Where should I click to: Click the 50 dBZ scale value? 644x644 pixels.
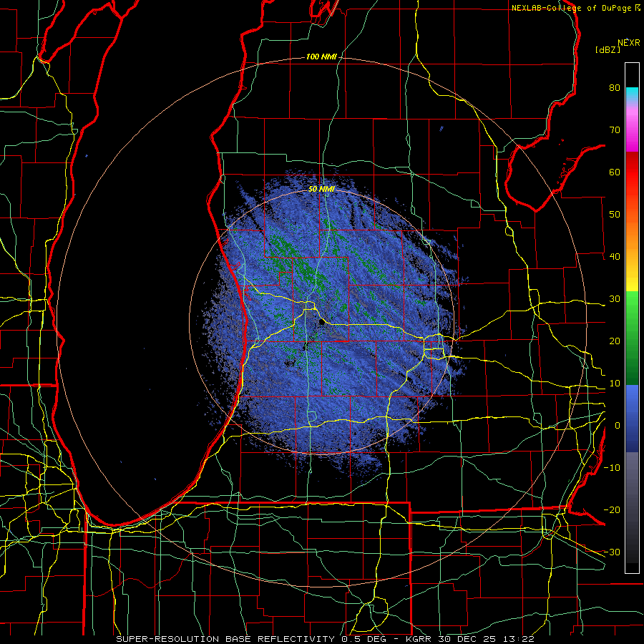click(615, 215)
